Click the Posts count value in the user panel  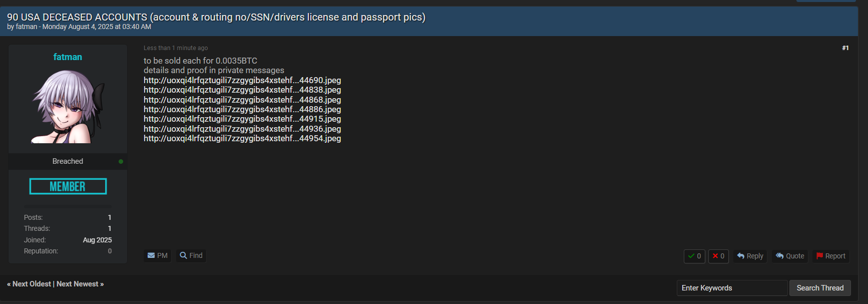[110, 217]
